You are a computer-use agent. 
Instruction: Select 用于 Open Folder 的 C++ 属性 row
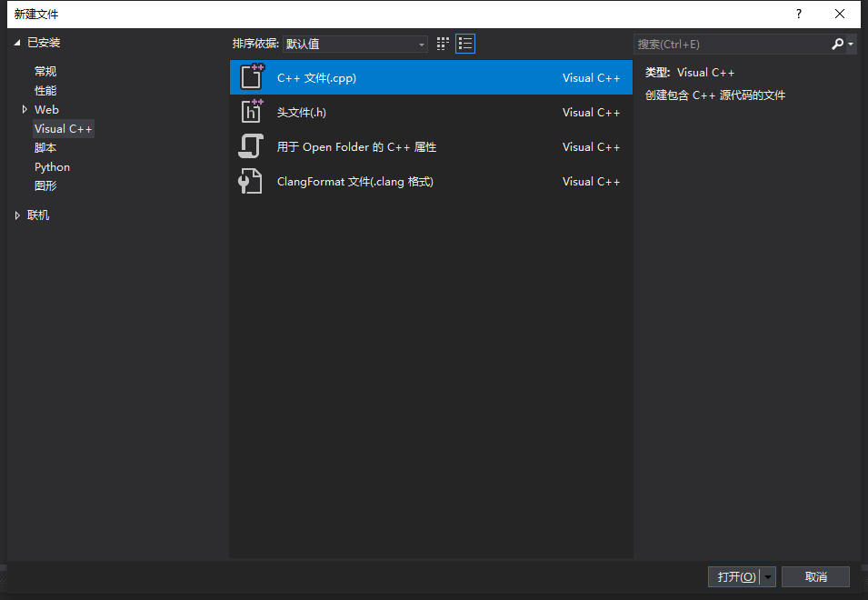click(431, 146)
